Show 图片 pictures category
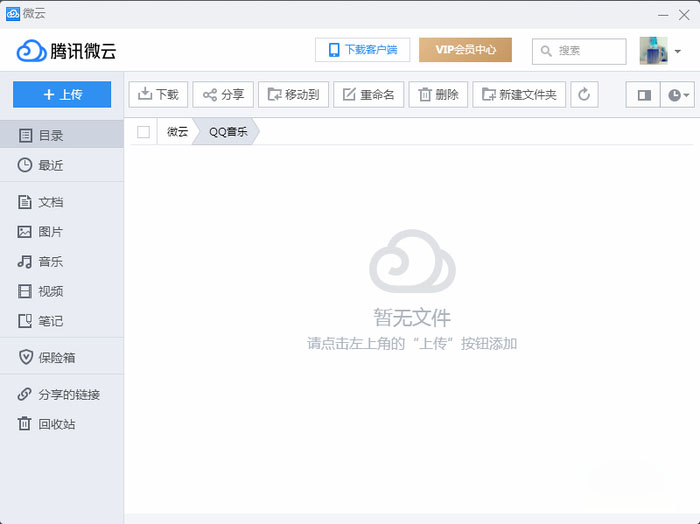700x524 pixels. [x=62, y=232]
